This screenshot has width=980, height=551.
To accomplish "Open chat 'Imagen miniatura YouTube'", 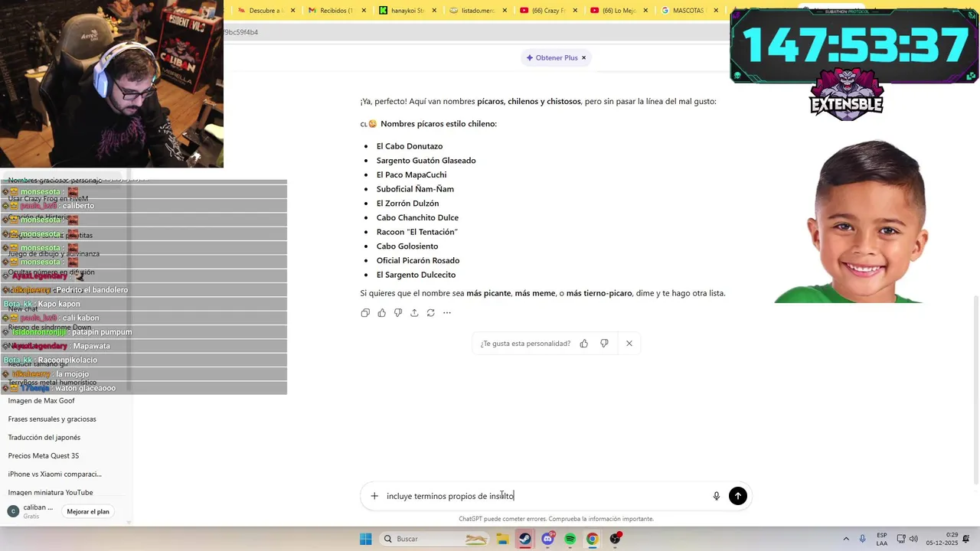I will [51, 492].
